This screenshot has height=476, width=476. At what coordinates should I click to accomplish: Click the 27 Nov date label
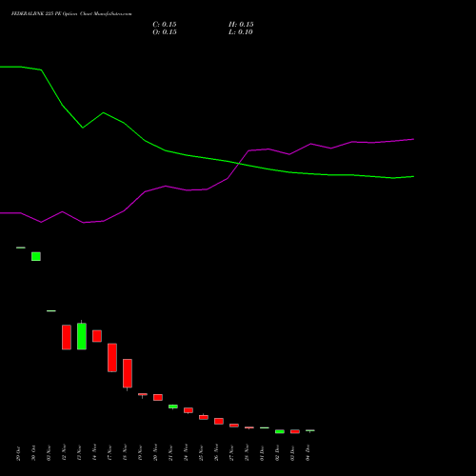point(231,453)
